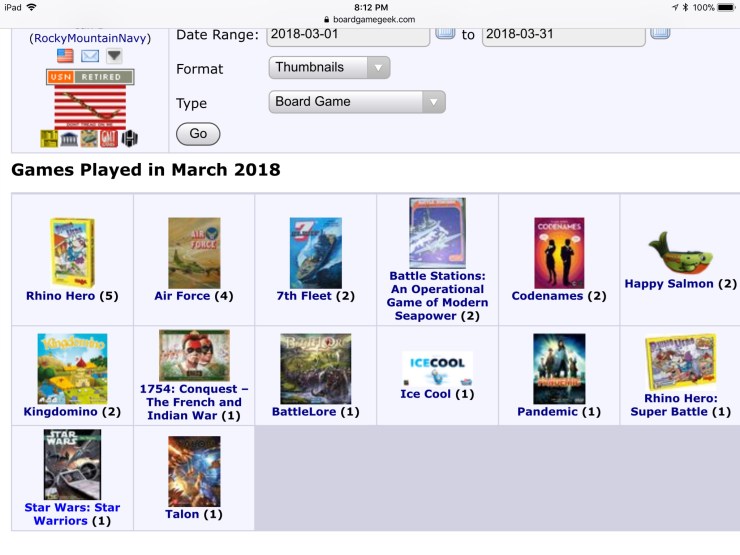Screen dimensions: 740x555
Task: Open the Rhino Hero box thumbnail
Action: 72,252
